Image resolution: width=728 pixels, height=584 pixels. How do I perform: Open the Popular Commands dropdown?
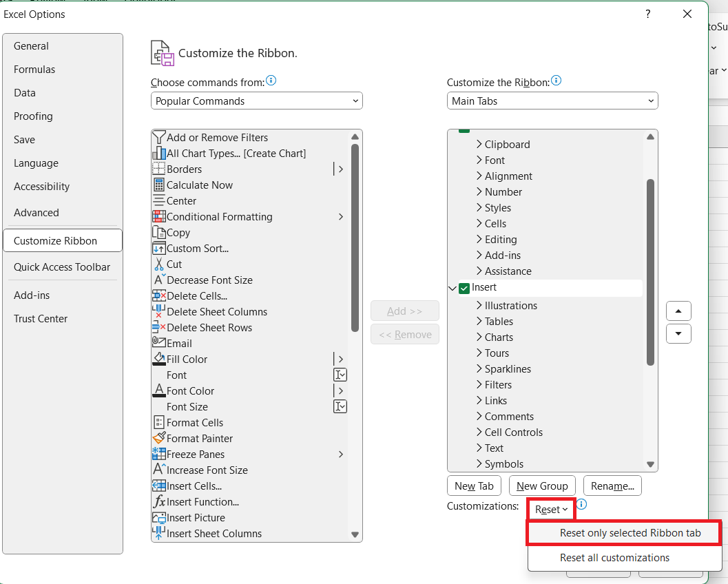[x=256, y=101]
